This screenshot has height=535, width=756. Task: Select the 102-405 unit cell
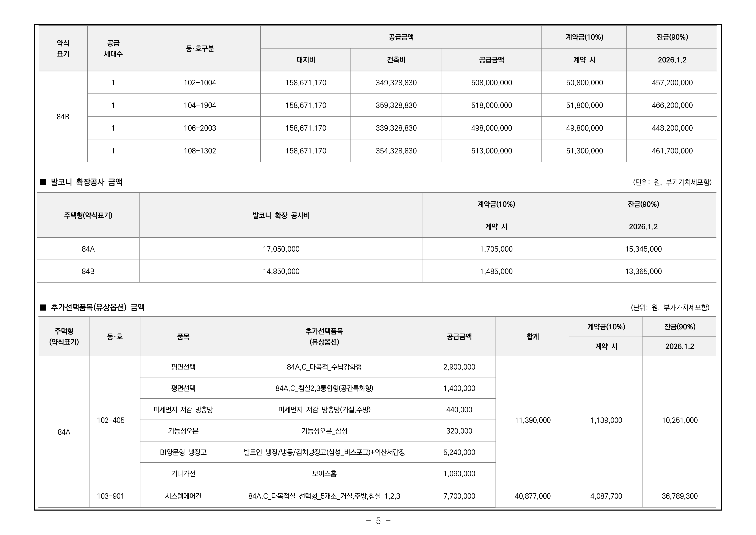coord(111,420)
